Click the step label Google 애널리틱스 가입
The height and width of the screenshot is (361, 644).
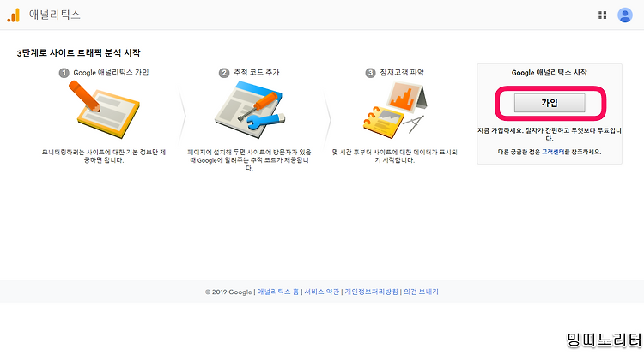(x=111, y=73)
